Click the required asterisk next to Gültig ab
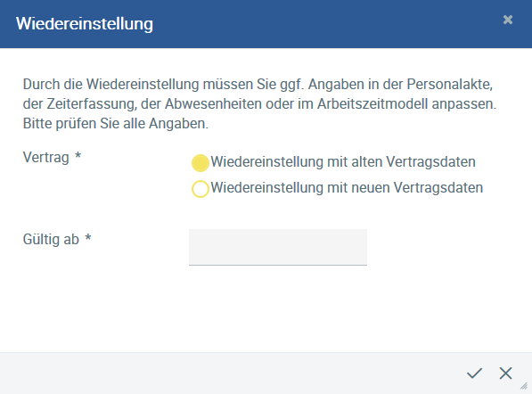This screenshot has height=394, width=532. click(x=88, y=237)
